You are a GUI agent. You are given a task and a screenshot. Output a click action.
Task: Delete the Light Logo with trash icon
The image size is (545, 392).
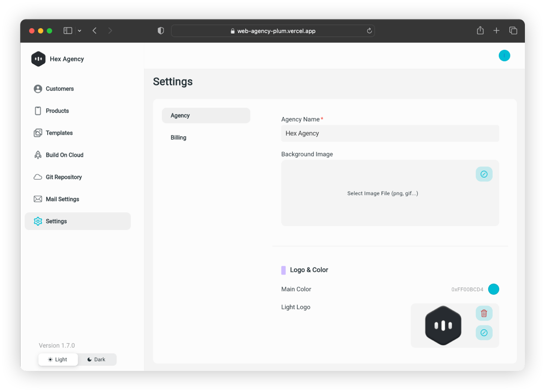click(x=484, y=313)
